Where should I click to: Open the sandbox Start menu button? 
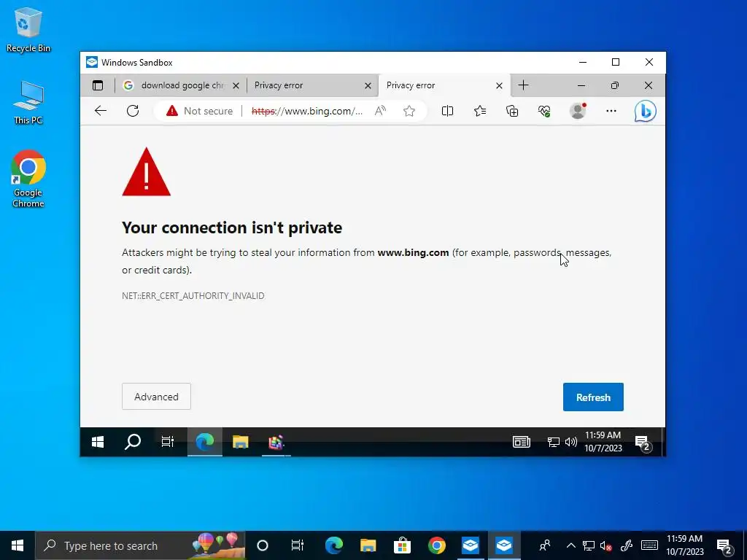point(98,443)
